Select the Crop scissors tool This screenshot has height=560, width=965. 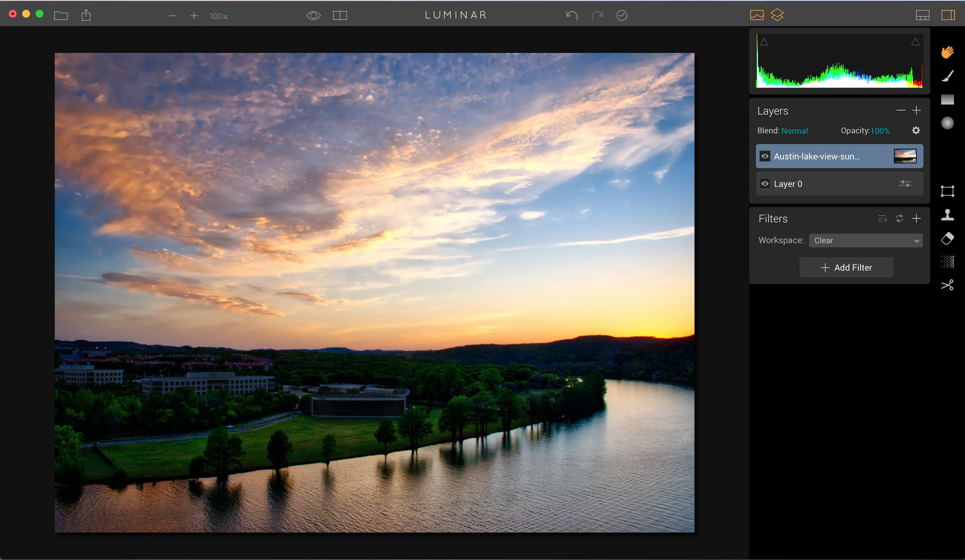947,285
